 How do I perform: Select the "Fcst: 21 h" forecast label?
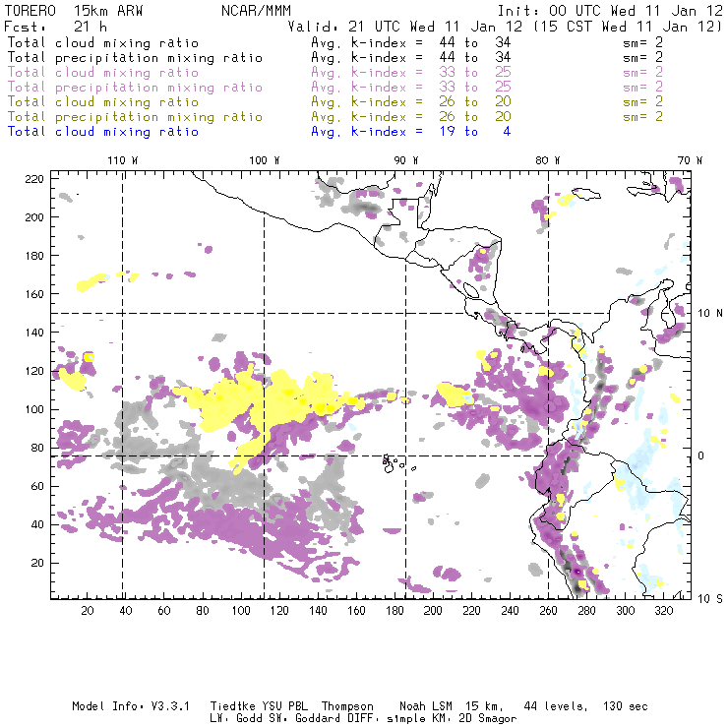point(55,27)
